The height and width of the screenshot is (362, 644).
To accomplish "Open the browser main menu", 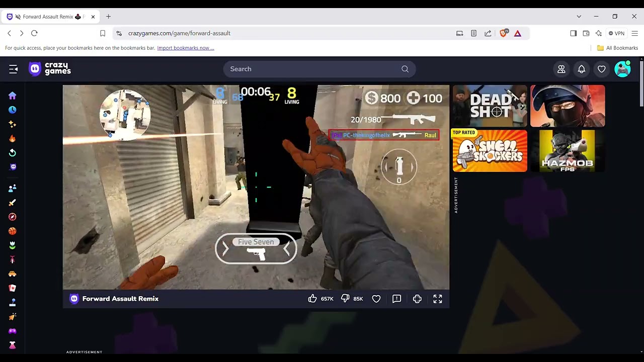I will click(634, 33).
